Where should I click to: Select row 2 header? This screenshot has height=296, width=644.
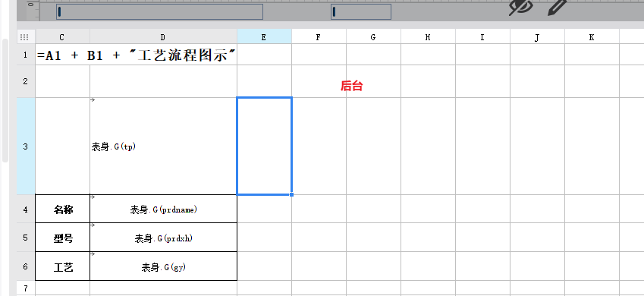(26, 81)
